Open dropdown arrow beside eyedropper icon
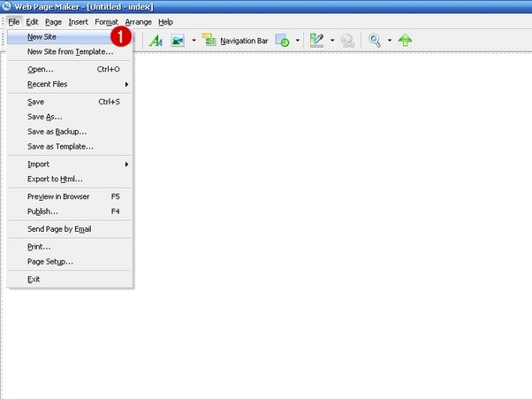The height and width of the screenshot is (399, 532). pyautogui.click(x=332, y=41)
